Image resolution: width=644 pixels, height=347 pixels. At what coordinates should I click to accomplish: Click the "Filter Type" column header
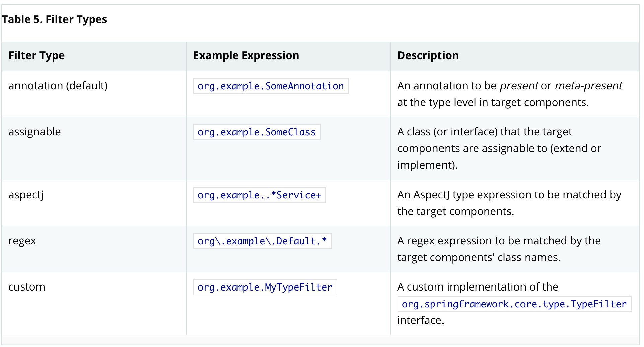click(x=36, y=55)
